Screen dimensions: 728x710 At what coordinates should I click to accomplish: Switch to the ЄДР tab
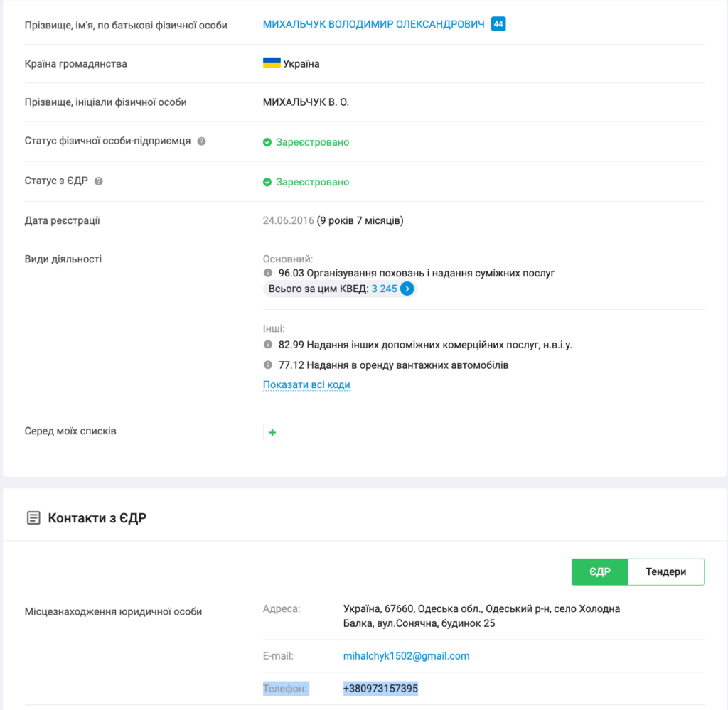pyautogui.click(x=599, y=572)
